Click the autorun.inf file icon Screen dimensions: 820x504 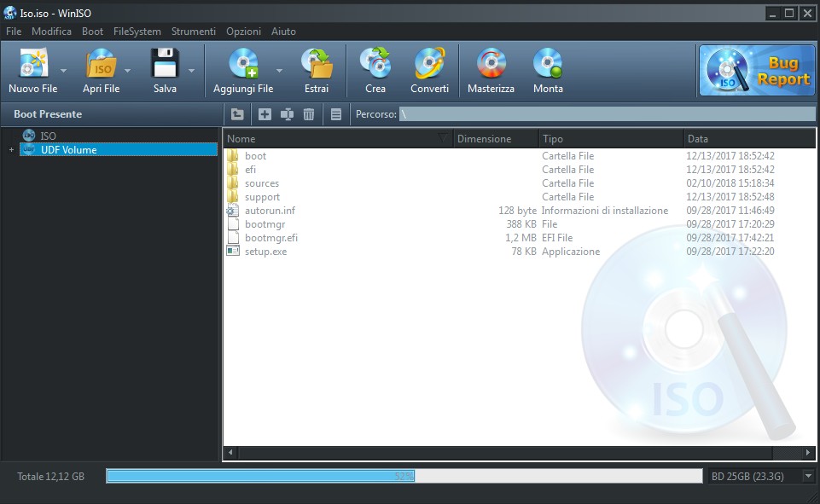pos(233,211)
